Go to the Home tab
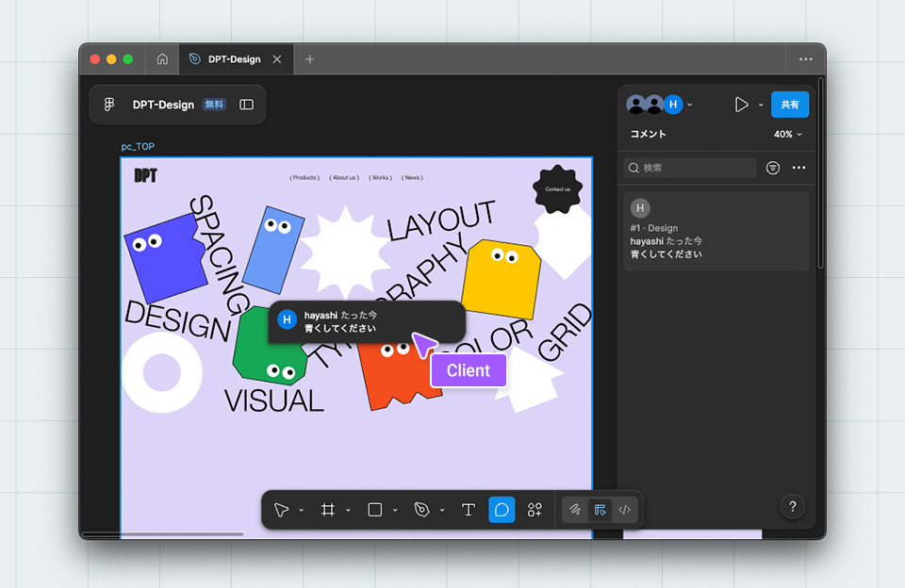905x588 pixels. [162, 59]
